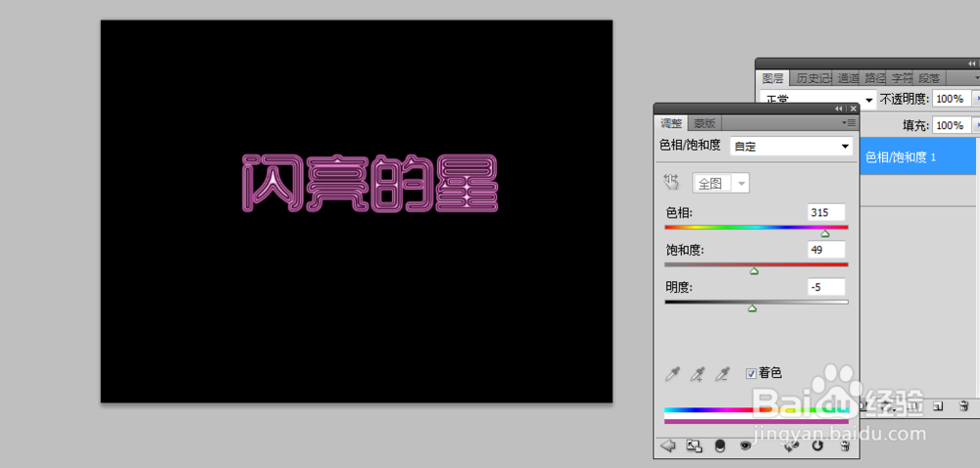The image size is (980, 468).
Task: Click the 饱和度 value field showing 49
Action: [826, 250]
